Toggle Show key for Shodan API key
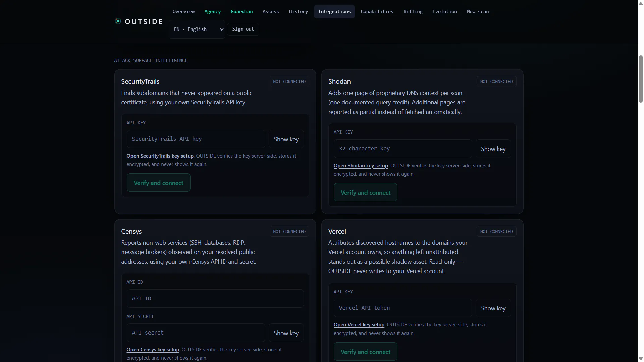The height and width of the screenshot is (362, 644). point(493,149)
